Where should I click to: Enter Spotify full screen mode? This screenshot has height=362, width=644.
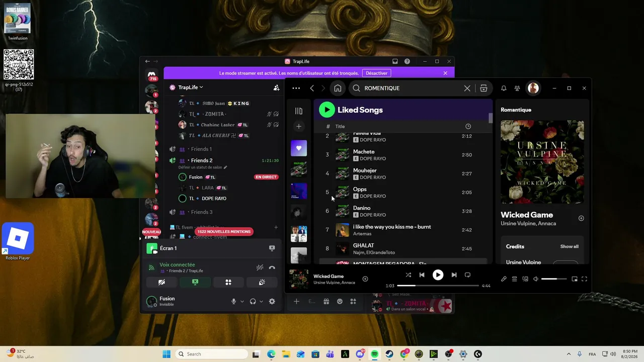[584, 279]
